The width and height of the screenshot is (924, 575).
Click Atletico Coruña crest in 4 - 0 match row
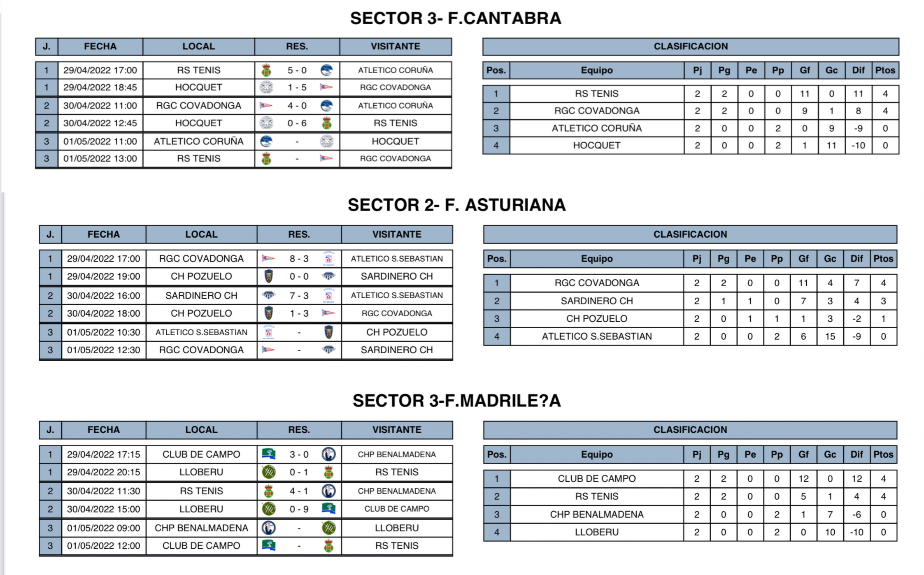click(x=326, y=106)
